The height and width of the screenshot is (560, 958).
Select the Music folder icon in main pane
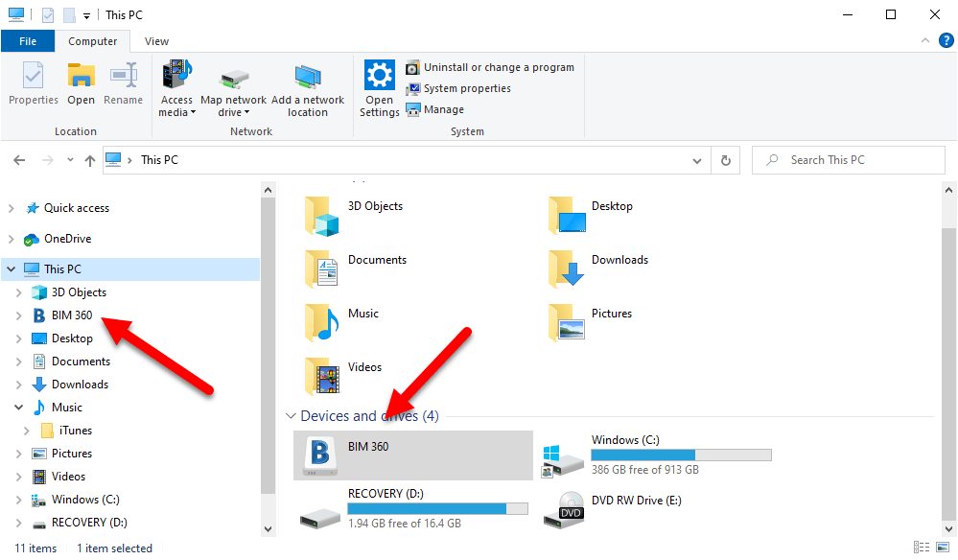[321, 322]
